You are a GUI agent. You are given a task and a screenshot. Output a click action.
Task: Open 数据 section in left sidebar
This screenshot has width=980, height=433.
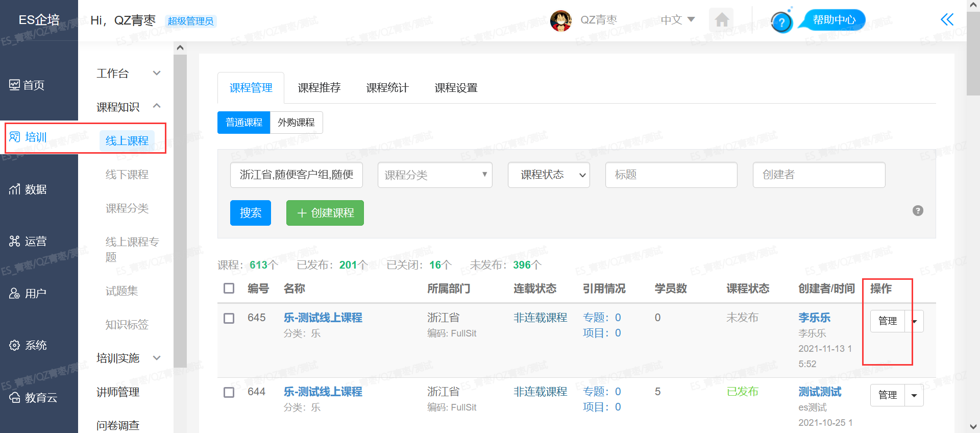click(x=29, y=189)
